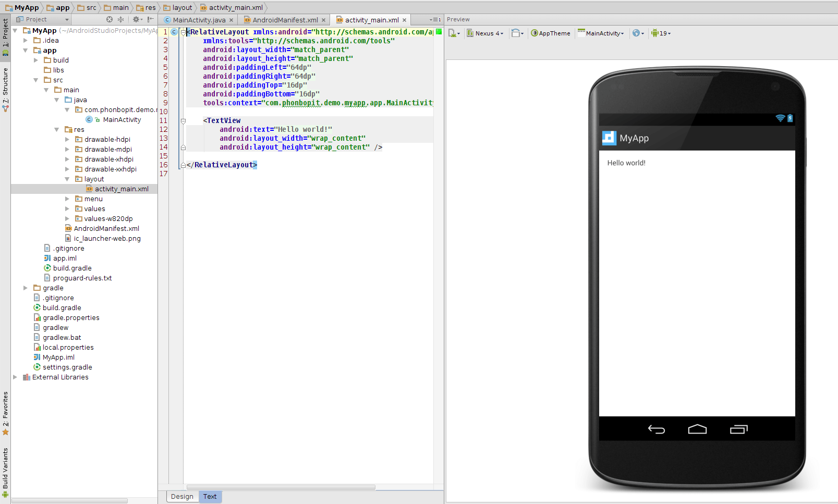Click the green inspection status square
The width and height of the screenshot is (838, 504).
(x=439, y=32)
